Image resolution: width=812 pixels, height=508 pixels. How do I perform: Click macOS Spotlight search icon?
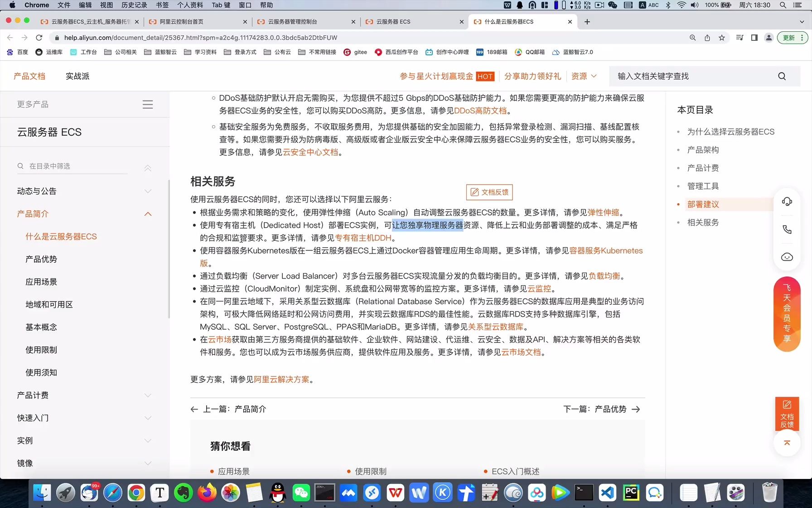pyautogui.click(x=783, y=5)
